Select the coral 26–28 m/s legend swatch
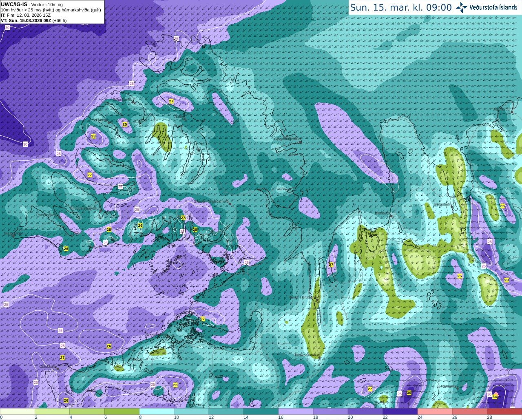 coord(470,411)
